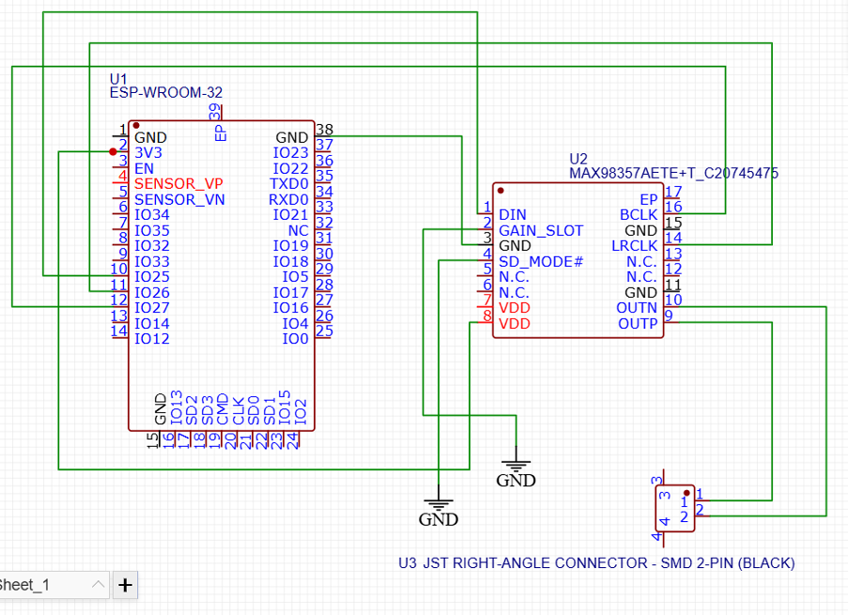Click the IO25 pin label on ESP32

(152, 277)
